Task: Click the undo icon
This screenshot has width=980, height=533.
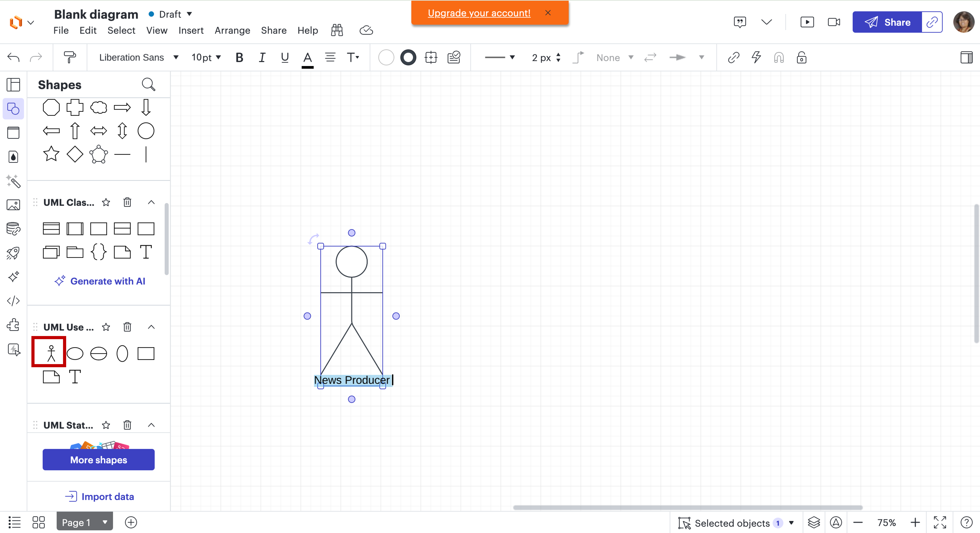Action: coord(13,57)
